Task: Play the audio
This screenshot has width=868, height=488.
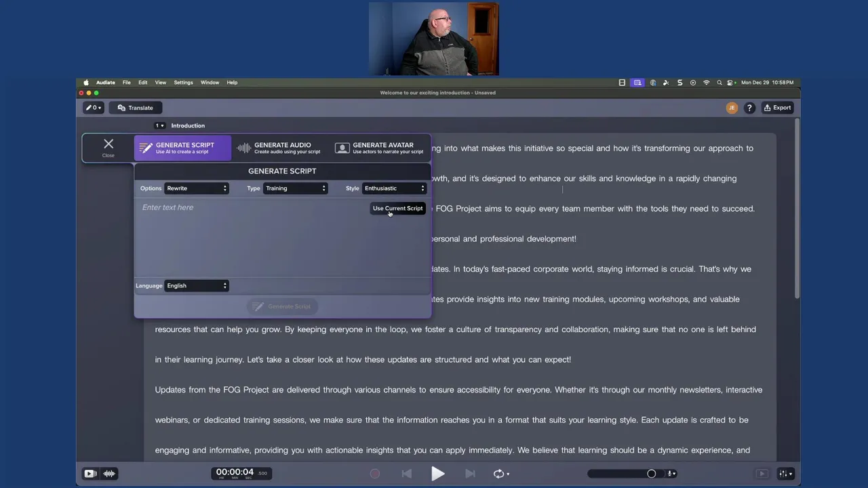Action: click(438, 474)
